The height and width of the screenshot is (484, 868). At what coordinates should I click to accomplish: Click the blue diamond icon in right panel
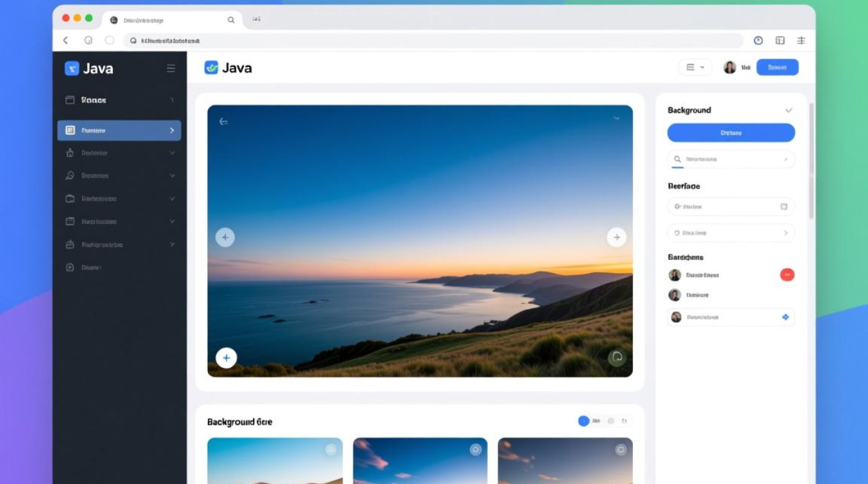(x=785, y=317)
